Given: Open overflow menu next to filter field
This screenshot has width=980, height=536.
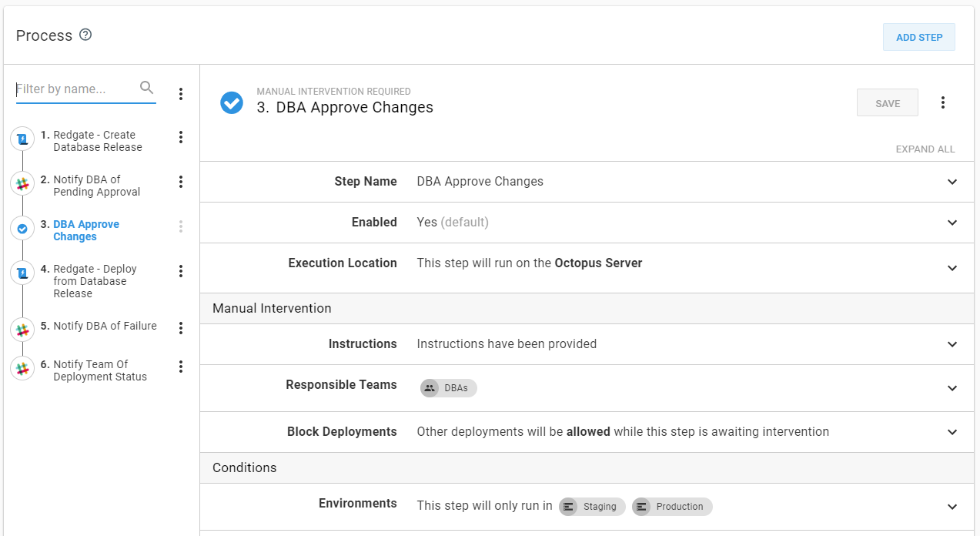Looking at the screenshot, I should 181,94.
